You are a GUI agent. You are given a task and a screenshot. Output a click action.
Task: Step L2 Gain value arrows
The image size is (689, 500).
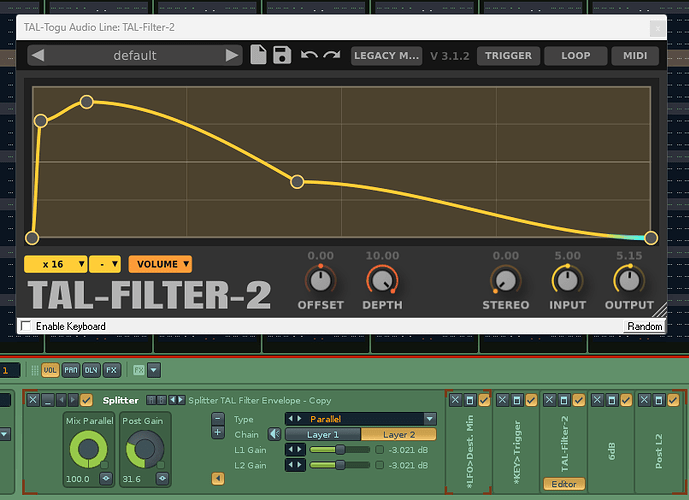click(x=295, y=465)
